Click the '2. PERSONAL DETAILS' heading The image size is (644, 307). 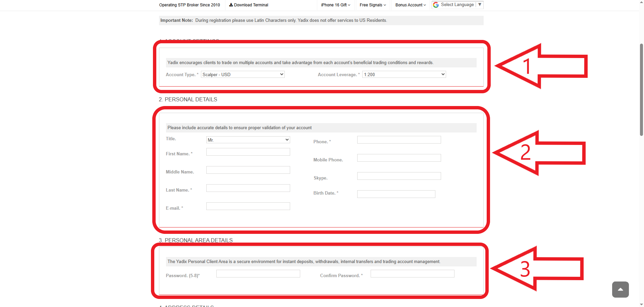(188, 99)
